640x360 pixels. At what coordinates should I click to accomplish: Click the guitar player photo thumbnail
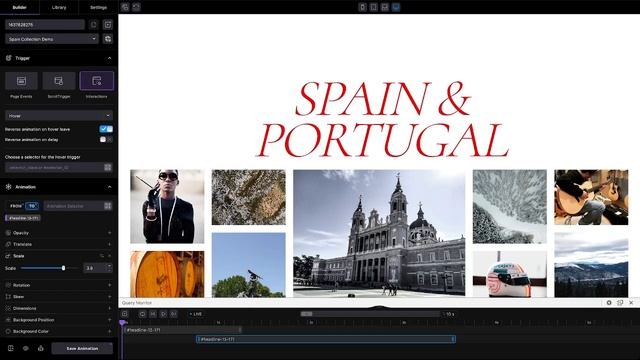(591, 197)
